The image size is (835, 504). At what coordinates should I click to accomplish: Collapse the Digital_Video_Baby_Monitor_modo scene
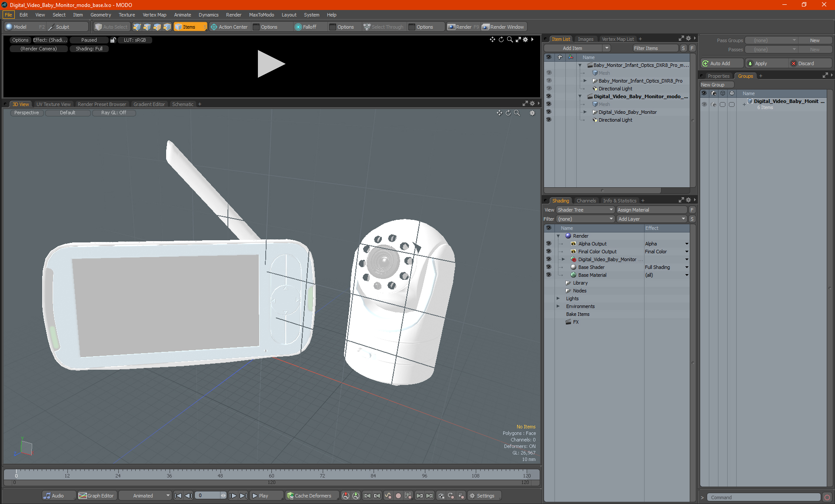(x=580, y=96)
